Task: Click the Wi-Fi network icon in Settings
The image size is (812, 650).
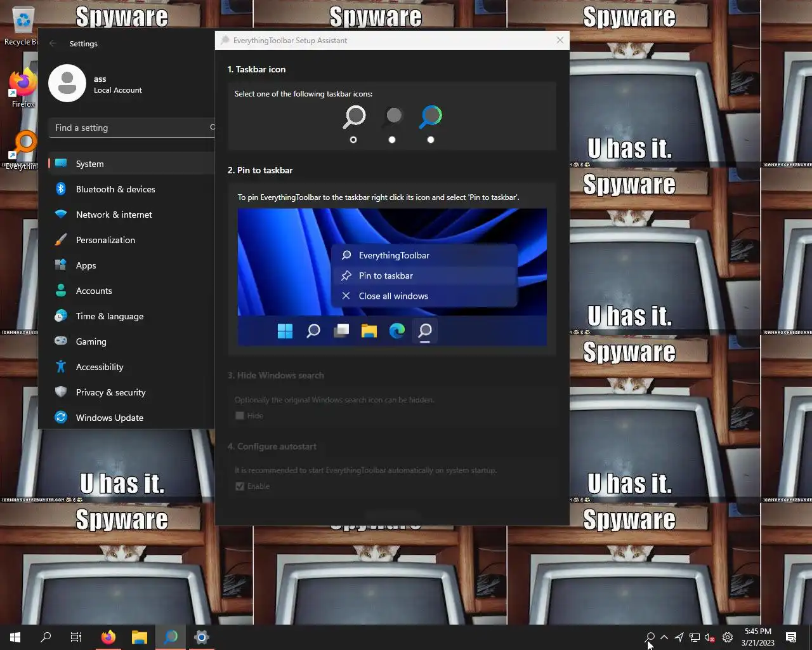Action: click(61, 214)
